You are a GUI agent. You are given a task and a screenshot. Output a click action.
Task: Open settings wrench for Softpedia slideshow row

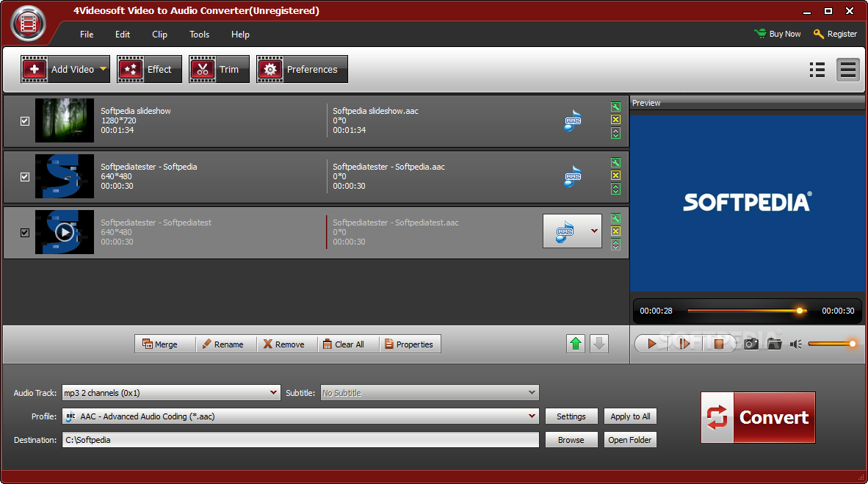tap(615, 107)
